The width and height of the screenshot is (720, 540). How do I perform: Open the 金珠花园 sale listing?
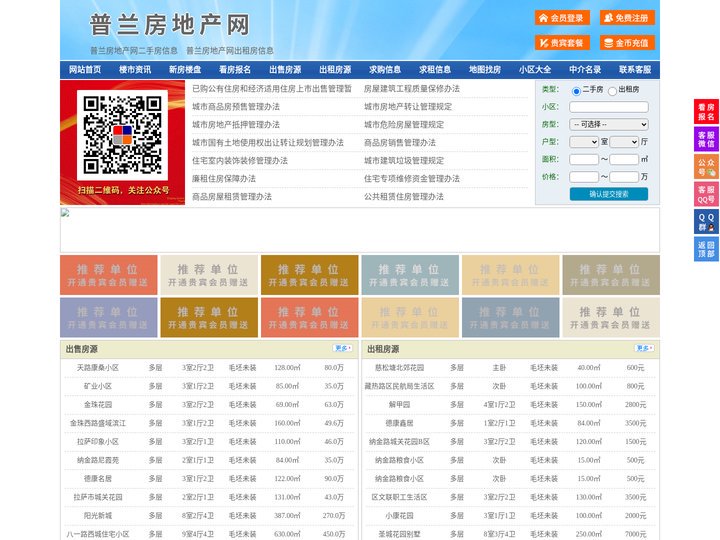coord(98,405)
